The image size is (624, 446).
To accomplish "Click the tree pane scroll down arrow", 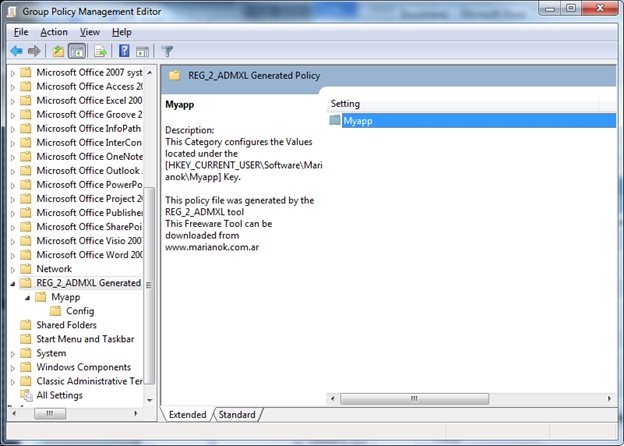I will coord(150,400).
